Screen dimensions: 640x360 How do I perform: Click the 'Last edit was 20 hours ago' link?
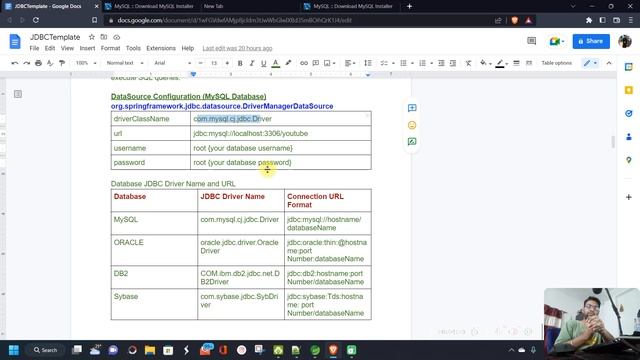(237, 48)
